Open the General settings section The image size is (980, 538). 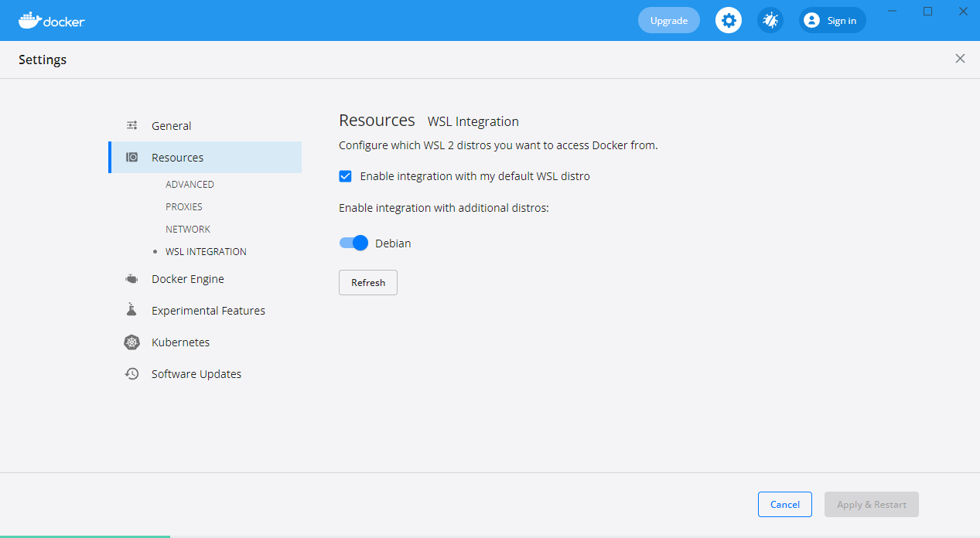click(205, 125)
